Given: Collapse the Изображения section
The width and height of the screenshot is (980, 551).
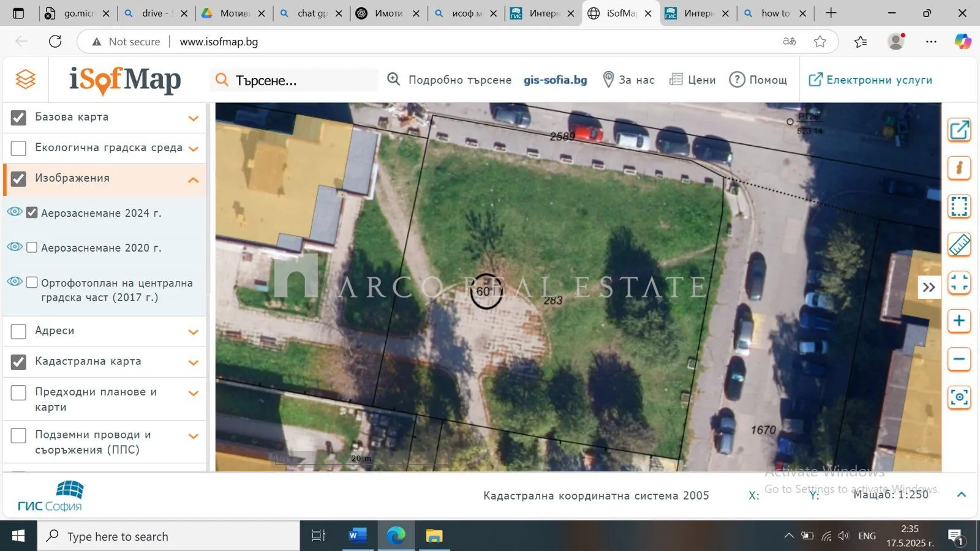Looking at the screenshot, I should [194, 179].
